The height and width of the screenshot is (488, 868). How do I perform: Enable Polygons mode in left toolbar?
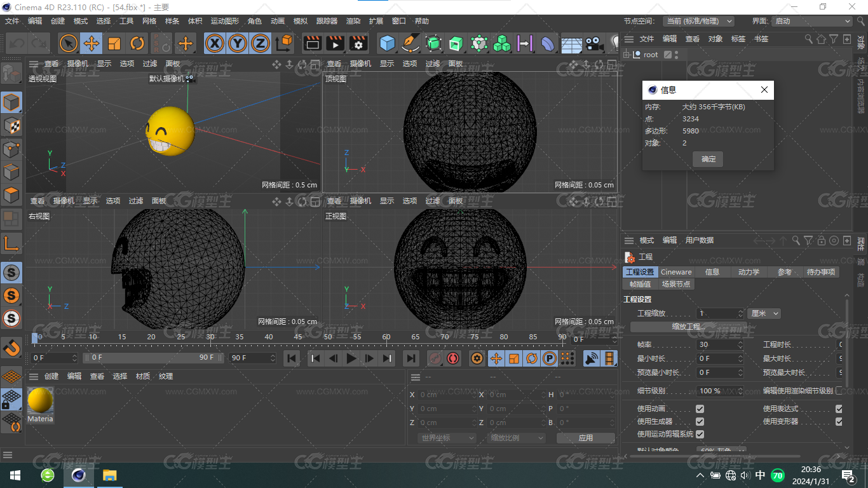11,195
